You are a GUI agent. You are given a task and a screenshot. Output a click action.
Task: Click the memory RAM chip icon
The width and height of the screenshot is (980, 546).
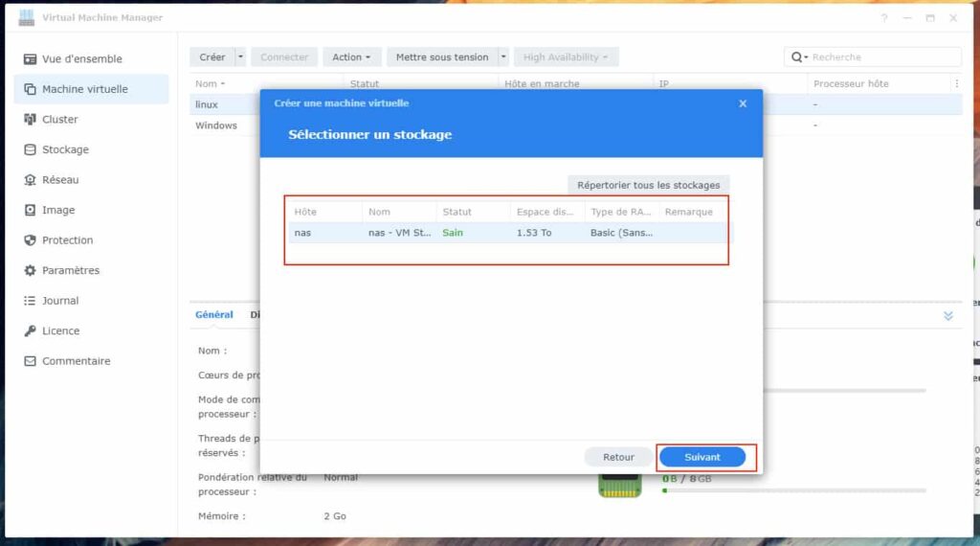point(619,486)
